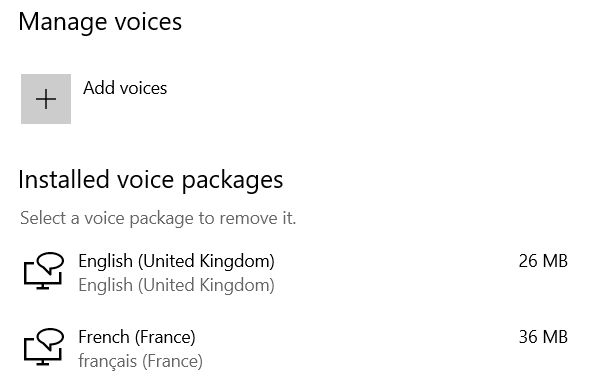Select the English (United Kingdom) package title
Viewport: 602px width, 392px height.
(x=177, y=261)
